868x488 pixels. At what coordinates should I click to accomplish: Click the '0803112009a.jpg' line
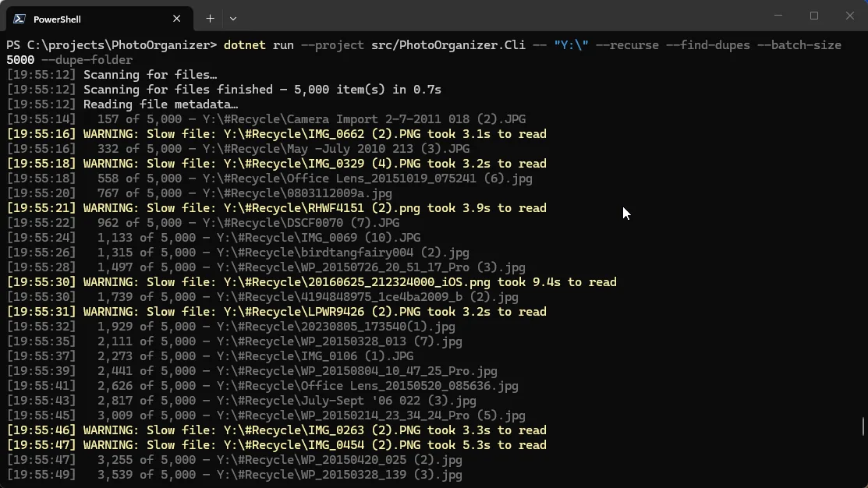tap(200, 193)
